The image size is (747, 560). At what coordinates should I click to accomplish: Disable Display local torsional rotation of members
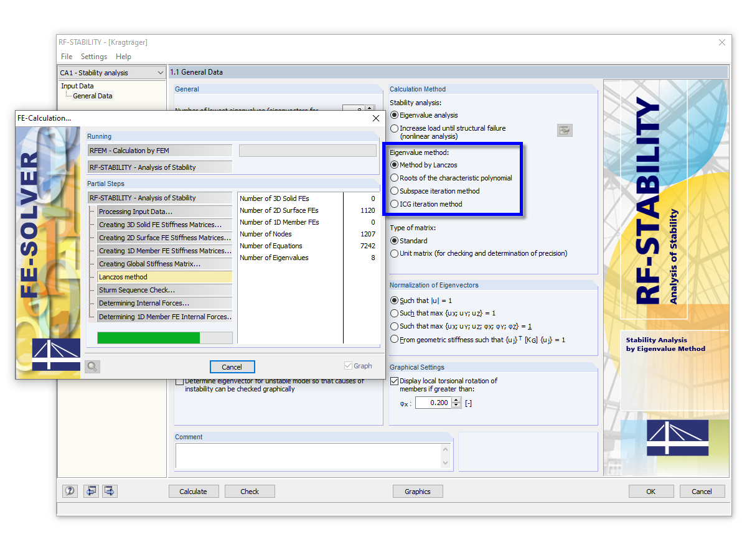394,380
